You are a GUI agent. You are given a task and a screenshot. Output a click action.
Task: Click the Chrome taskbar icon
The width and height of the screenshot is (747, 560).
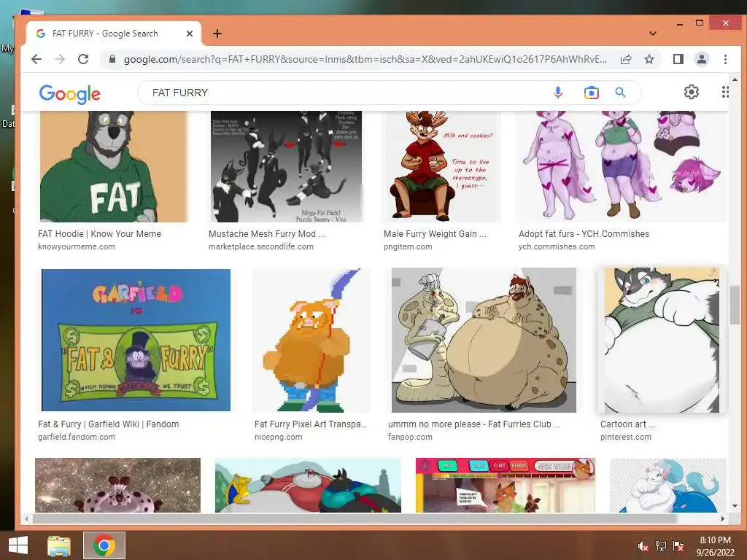tap(104, 545)
